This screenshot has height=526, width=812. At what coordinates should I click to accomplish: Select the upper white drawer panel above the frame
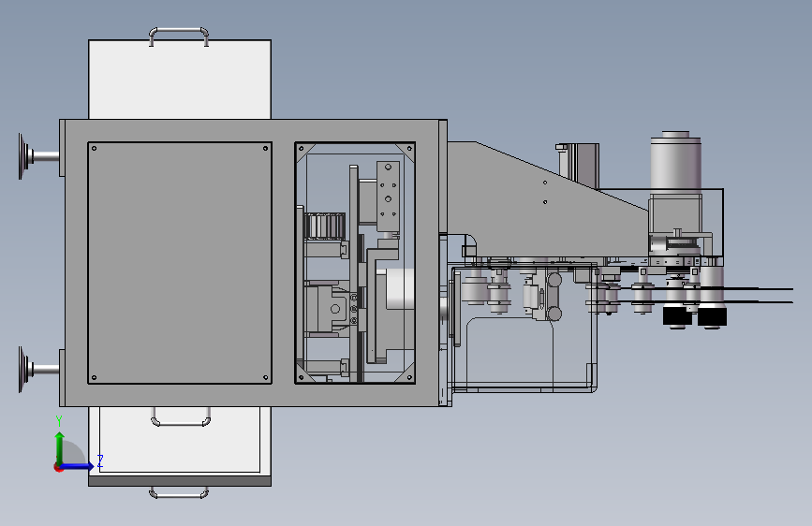180,80
